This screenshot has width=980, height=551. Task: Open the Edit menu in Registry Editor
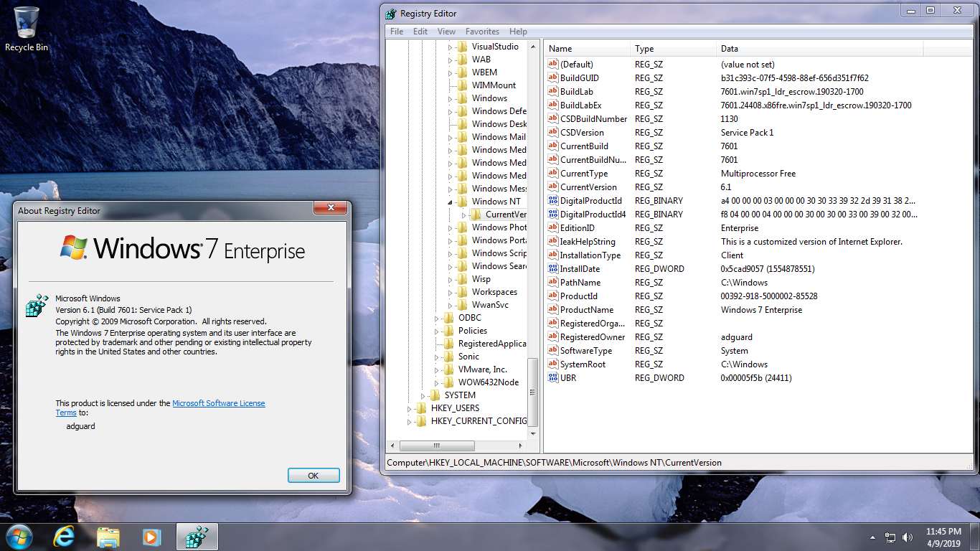(x=420, y=32)
